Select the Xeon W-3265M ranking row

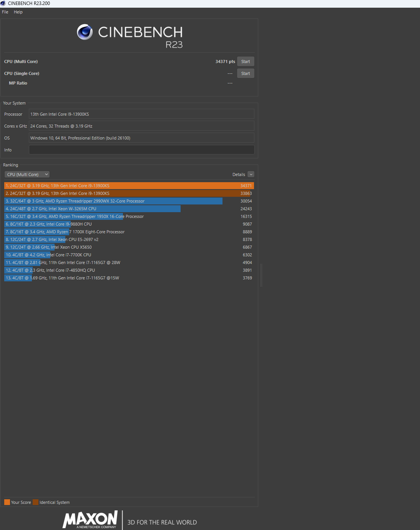click(x=129, y=209)
